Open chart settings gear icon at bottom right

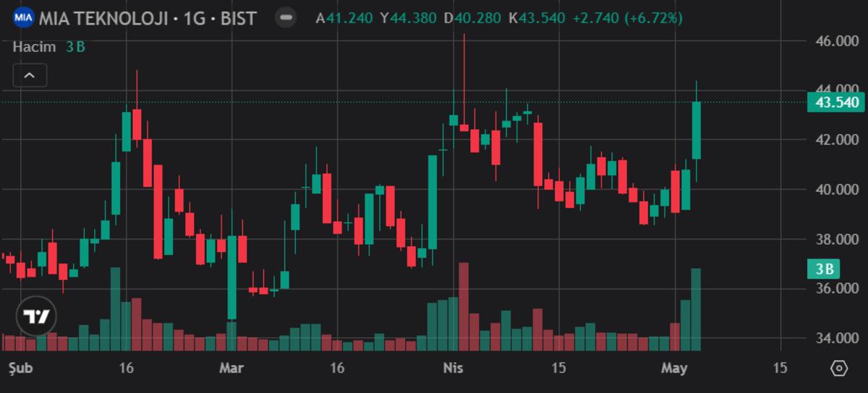coord(839,368)
